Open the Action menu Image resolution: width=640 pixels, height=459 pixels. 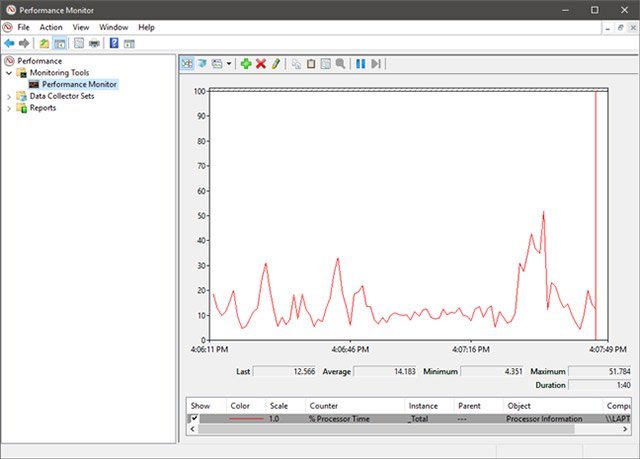pyautogui.click(x=50, y=27)
